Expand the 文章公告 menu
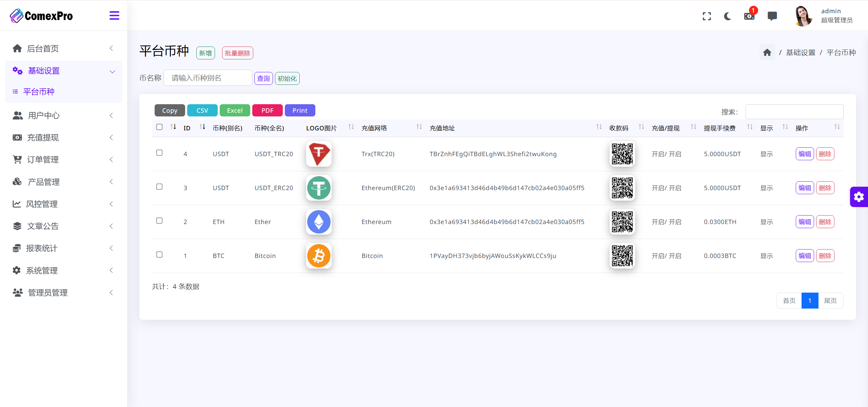 pyautogui.click(x=63, y=226)
